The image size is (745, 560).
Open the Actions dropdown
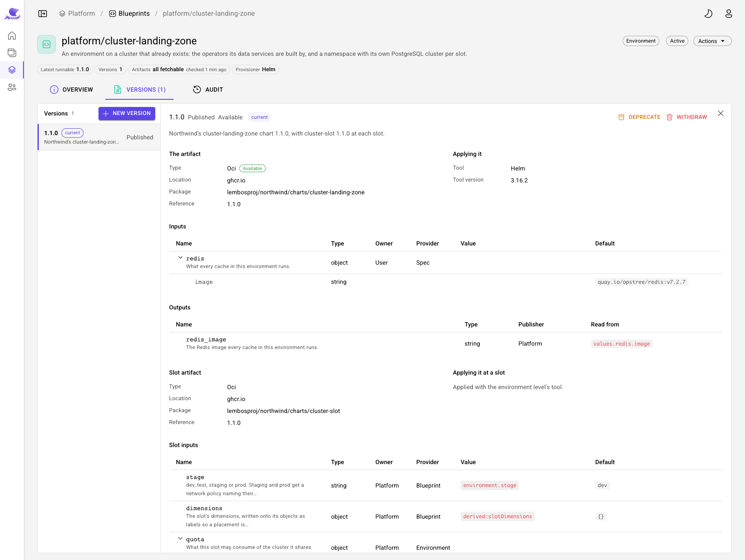(712, 41)
